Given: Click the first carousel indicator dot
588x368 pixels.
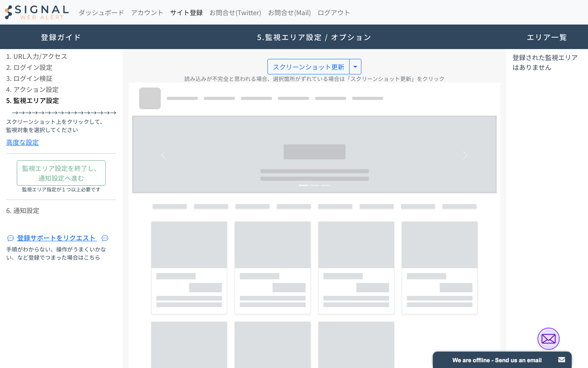Looking at the screenshot, I should pos(303,185).
